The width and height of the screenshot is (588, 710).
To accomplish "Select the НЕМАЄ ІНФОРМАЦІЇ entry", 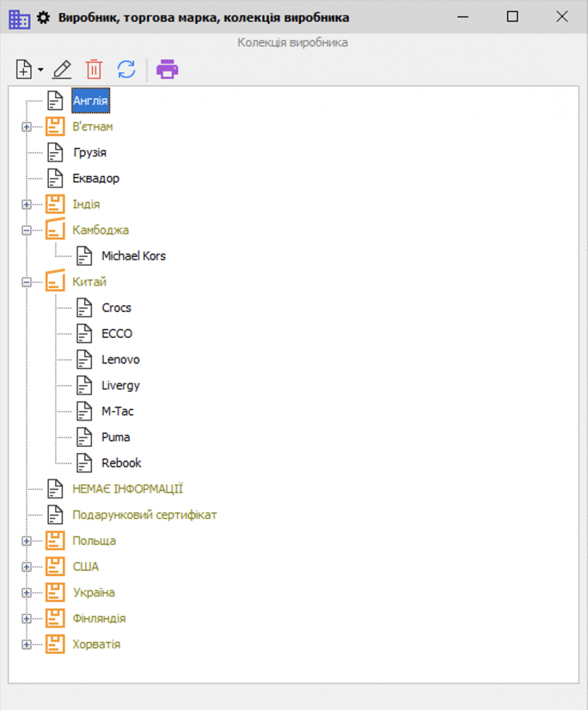I will tap(127, 489).
